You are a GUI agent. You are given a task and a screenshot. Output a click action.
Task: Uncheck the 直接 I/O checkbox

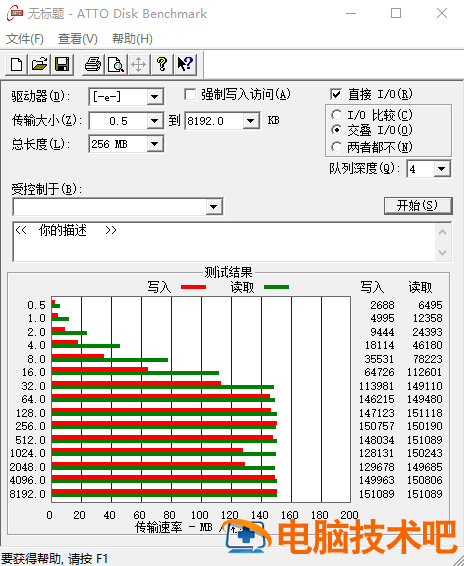tap(335, 95)
